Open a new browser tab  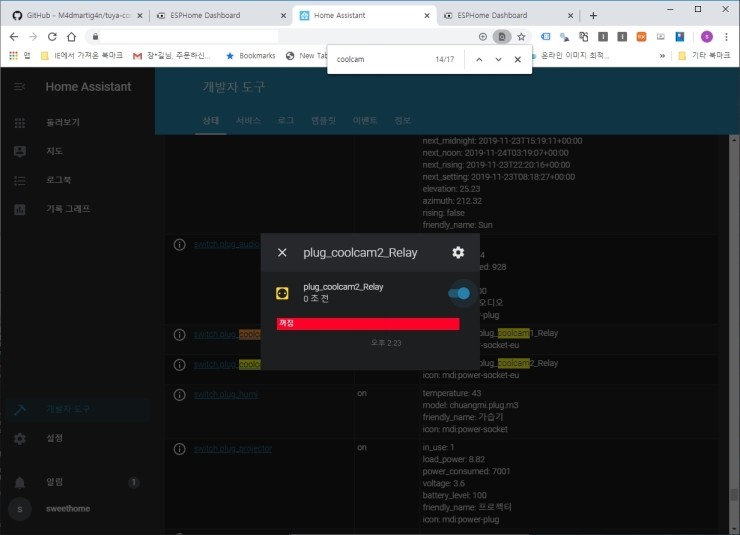click(x=593, y=16)
